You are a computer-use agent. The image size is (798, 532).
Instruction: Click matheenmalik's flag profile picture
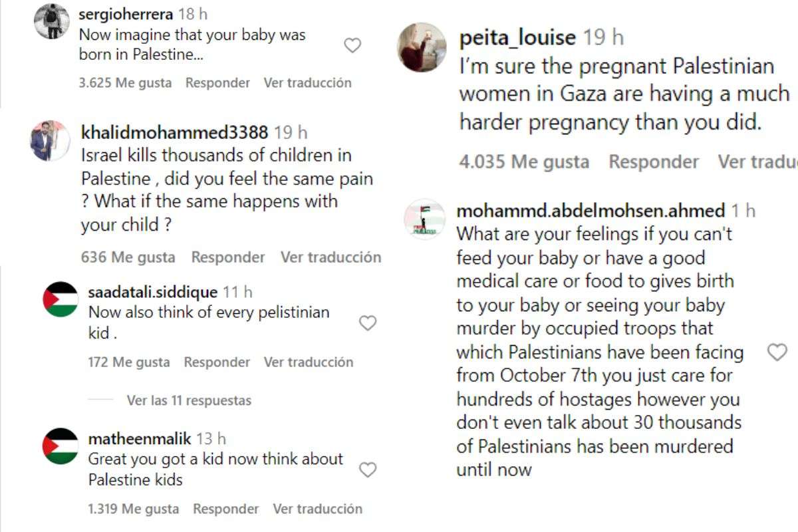(61, 446)
